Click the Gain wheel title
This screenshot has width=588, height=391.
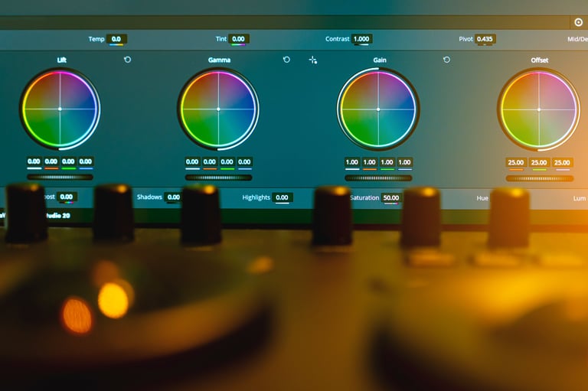(x=380, y=60)
